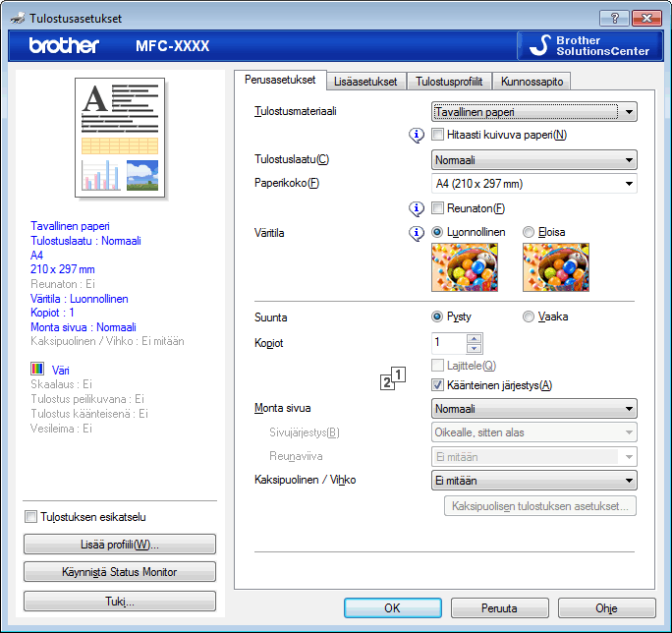This screenshot has height=633, width=672.
Task: Open Brother SolutionsCenter logo link
Action: 589,45
